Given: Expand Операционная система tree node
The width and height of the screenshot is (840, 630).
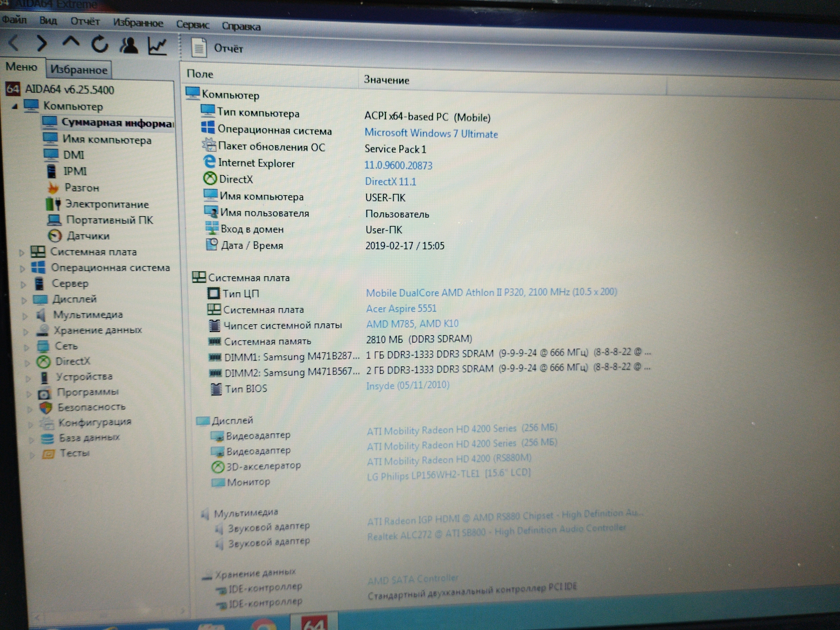Looking at the screenshot, I should click(x=22, y=268).
